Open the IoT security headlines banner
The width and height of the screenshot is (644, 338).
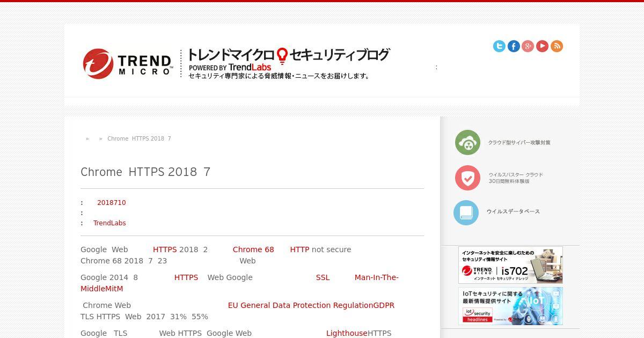click(510, 306)
